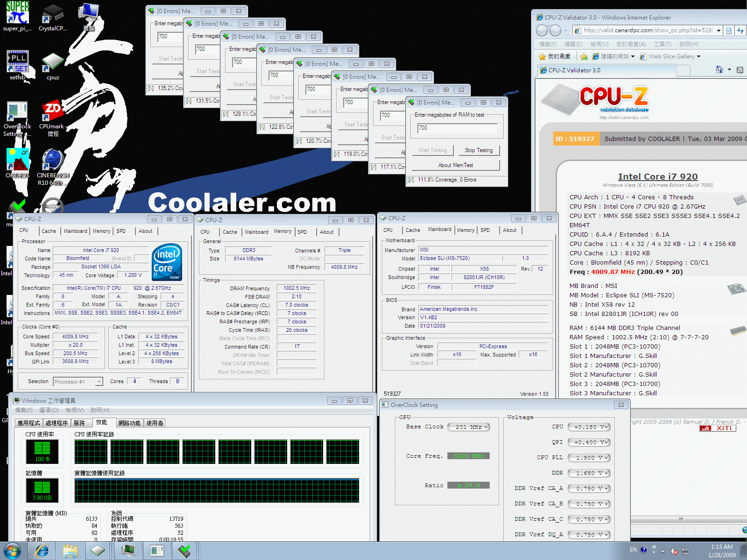
Task: Click the 我的最愛 favorites button in IE
Action: tap(555, 56)
